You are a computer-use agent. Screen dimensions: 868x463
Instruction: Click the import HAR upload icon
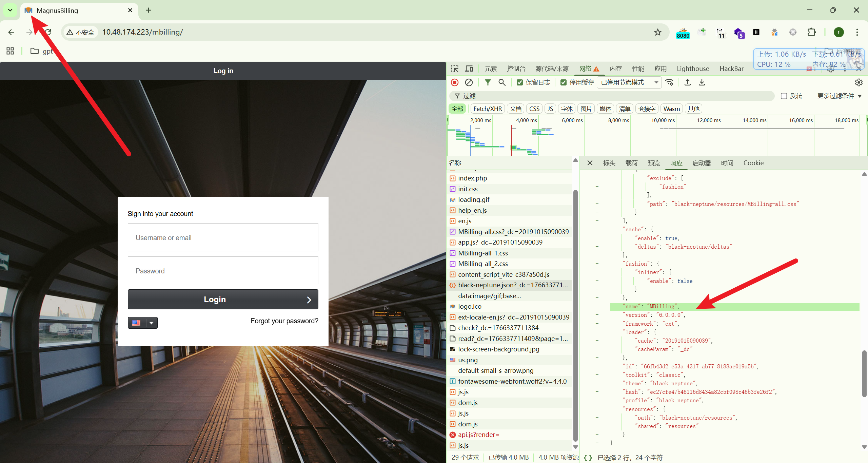click(x=688, y=82)
